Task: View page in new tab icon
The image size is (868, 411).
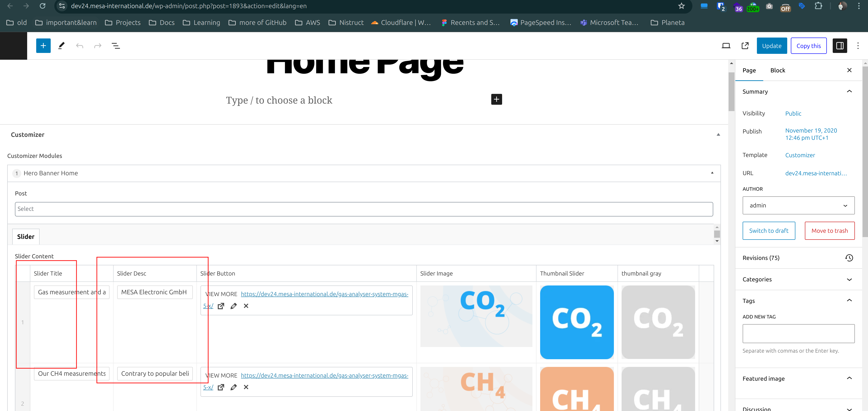Action: click(745, 46)
